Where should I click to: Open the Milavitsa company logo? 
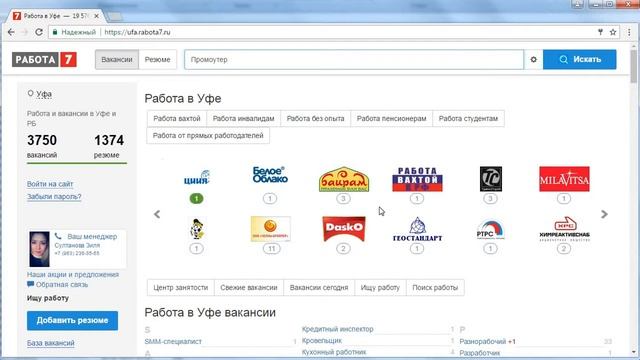click(x=564, y=179)
